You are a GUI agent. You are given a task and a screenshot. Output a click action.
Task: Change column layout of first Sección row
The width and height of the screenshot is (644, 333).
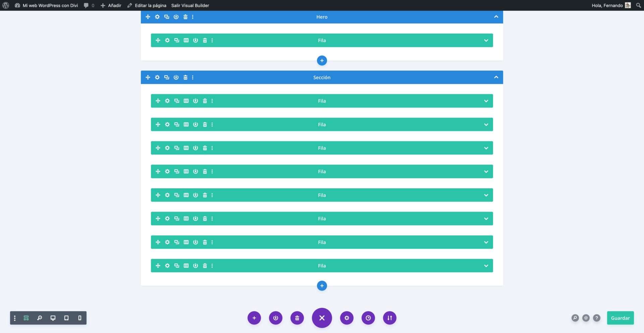click(186, 101)
